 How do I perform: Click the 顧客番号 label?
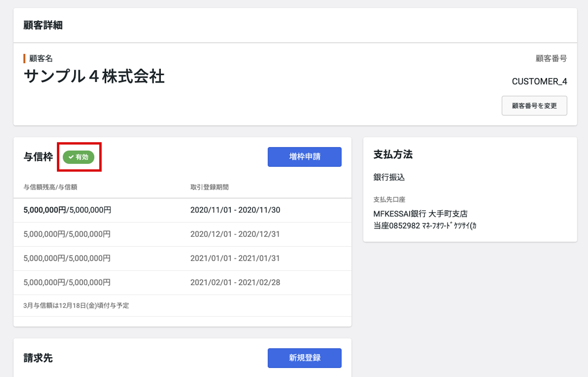[x=551, y=59]
